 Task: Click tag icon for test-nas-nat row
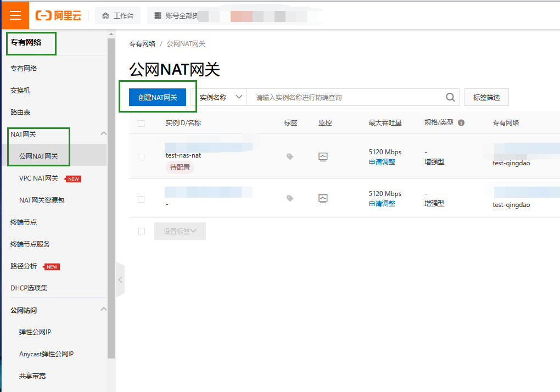[x=290, y=156]
